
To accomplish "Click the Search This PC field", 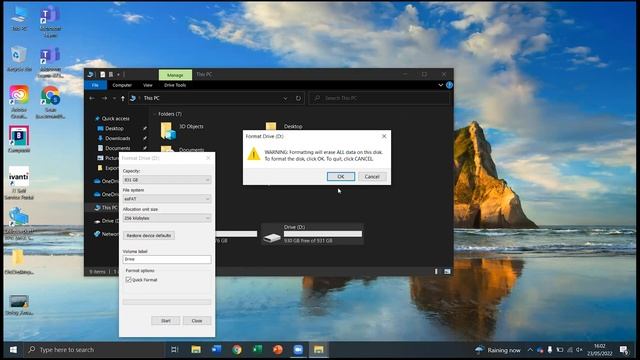I will click(x=380, y=98).
